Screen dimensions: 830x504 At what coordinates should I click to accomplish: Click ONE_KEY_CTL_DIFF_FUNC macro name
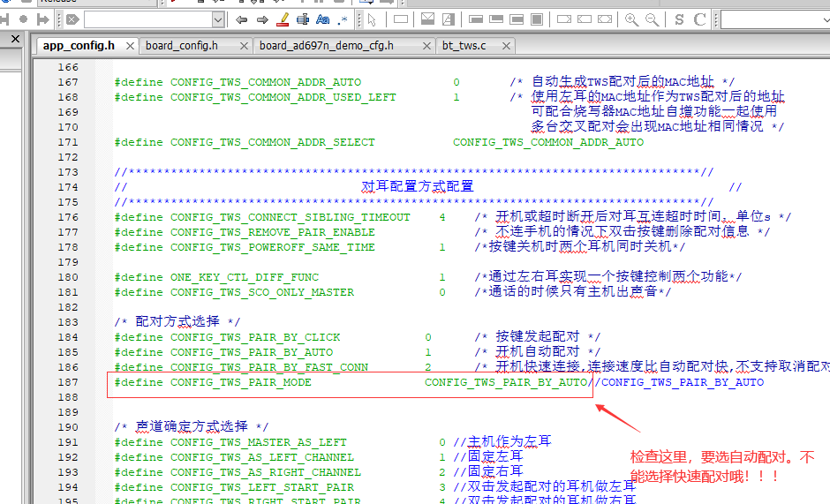pos(245,277)
